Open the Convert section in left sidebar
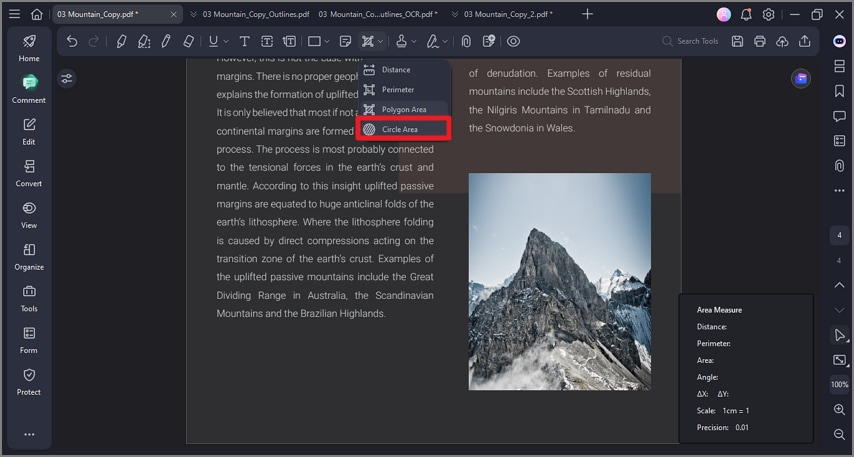 coord(29,173)
